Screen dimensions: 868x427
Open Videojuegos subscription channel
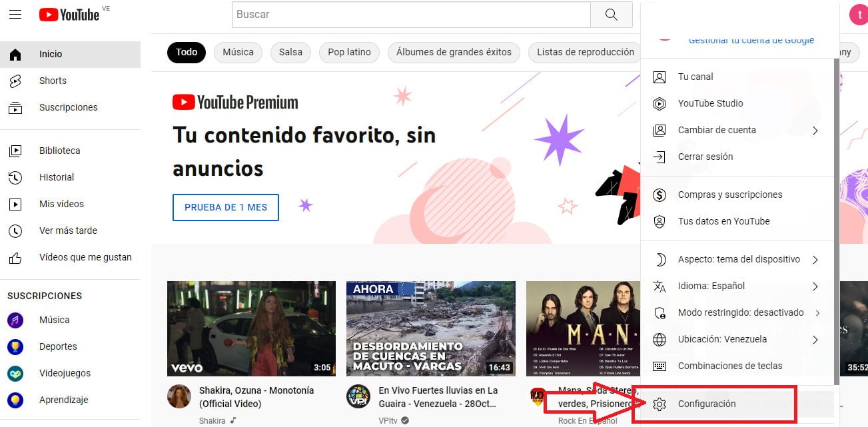[x=70, y=373]
